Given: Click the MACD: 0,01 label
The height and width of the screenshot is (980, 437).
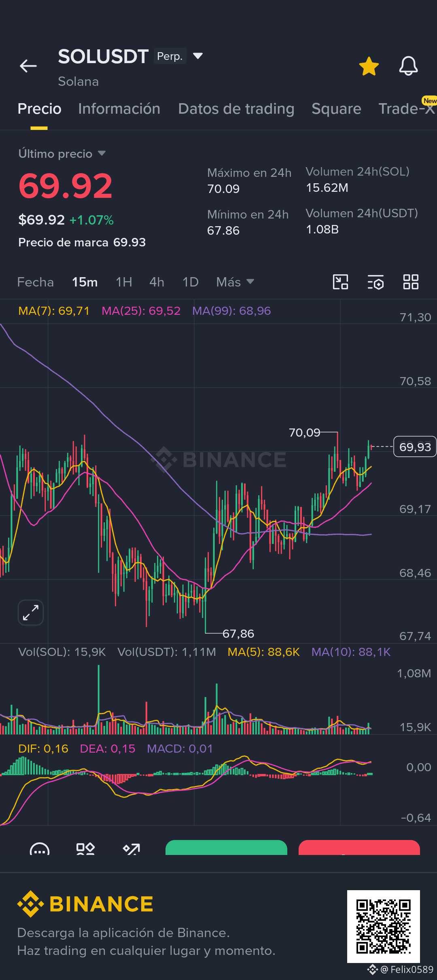Looking at the screenshot, I should (x=180, y=749).
